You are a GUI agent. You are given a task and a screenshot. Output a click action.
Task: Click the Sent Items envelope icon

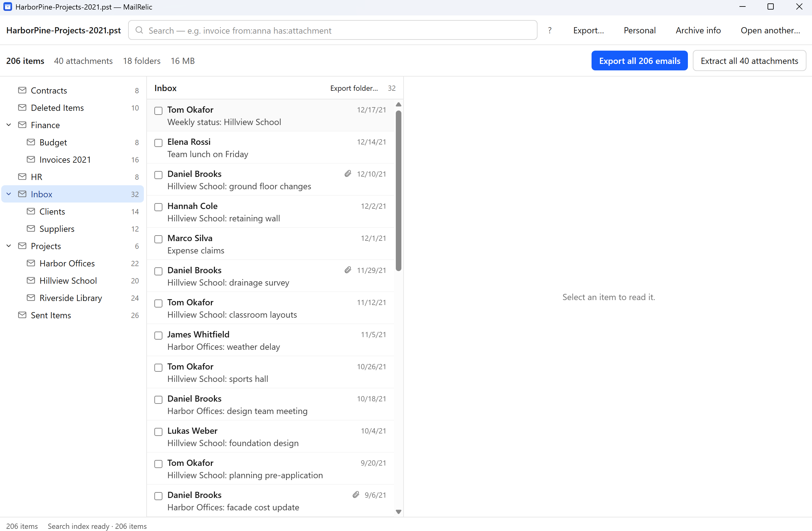22,315
